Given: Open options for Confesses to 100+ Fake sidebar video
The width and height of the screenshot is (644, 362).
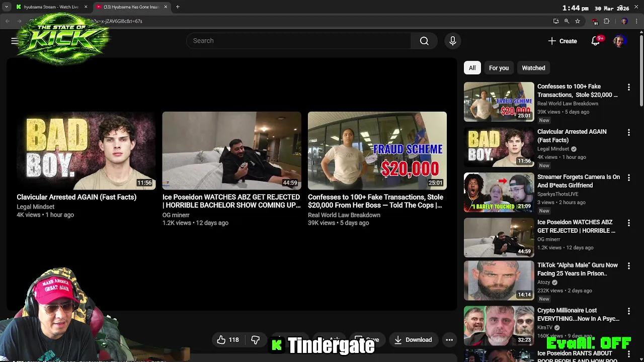Looking at the screenshot, I should pyautogui.click(x=628, y=87).
